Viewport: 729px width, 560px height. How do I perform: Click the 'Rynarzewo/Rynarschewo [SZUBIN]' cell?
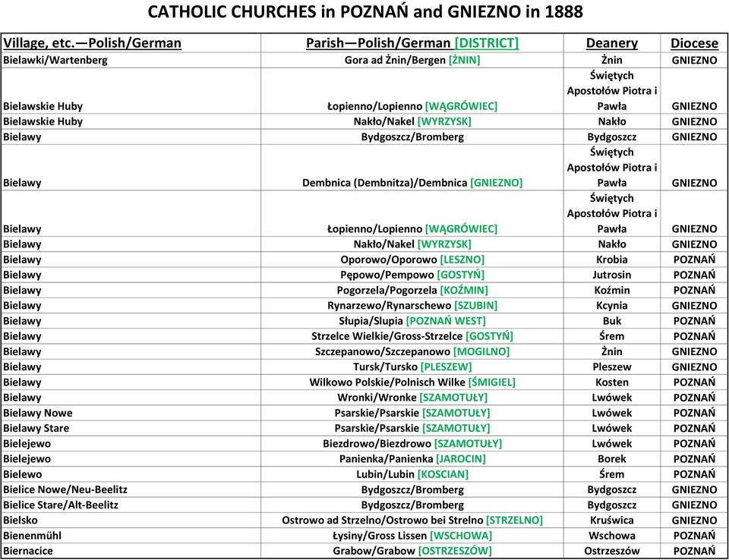[412, 305]
